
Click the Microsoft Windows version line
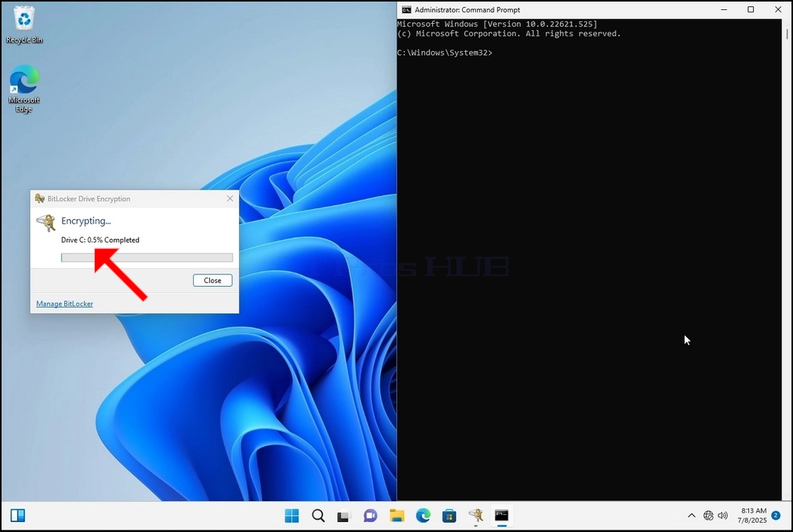click(497, 24)
